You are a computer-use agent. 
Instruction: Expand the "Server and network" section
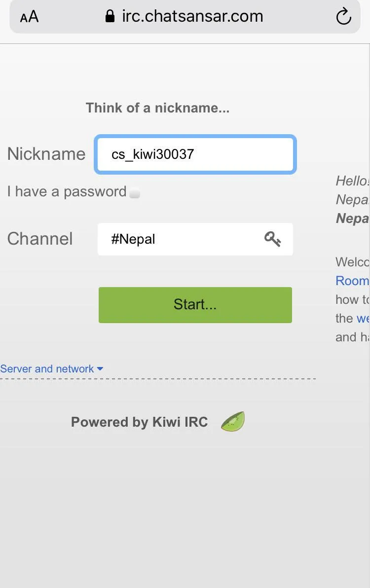(x=47, y=369)
